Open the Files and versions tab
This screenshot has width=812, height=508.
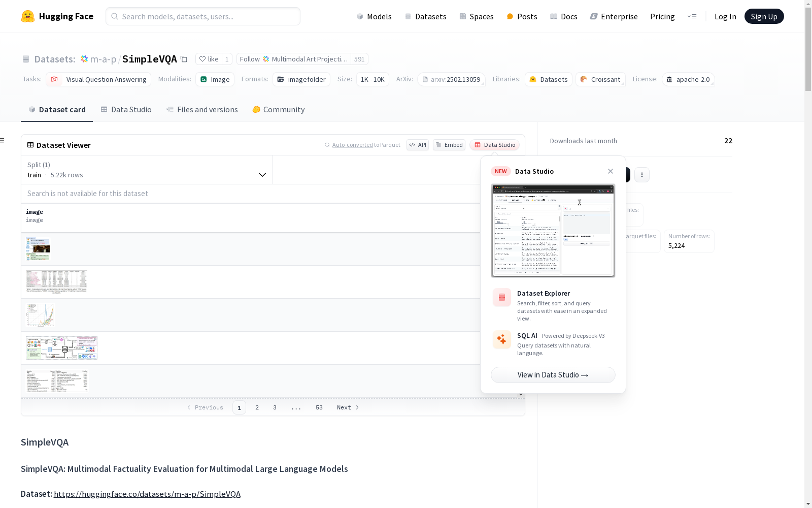[202, 110]
